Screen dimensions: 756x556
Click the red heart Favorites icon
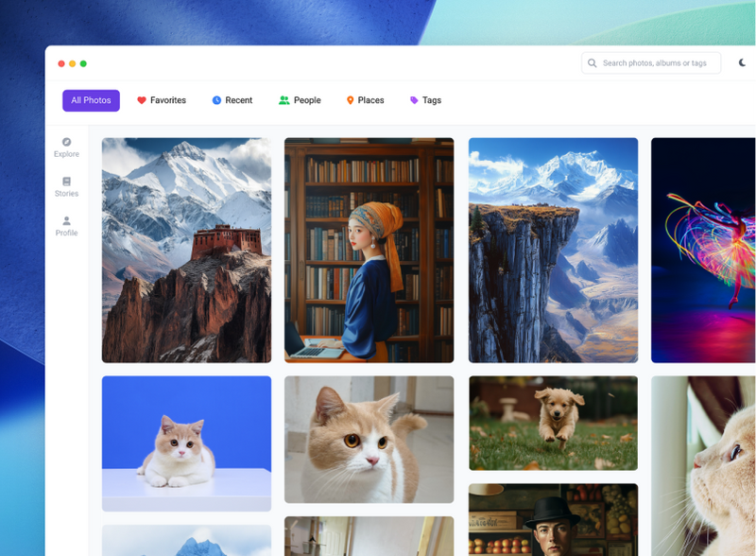click(x=142, y=100)
